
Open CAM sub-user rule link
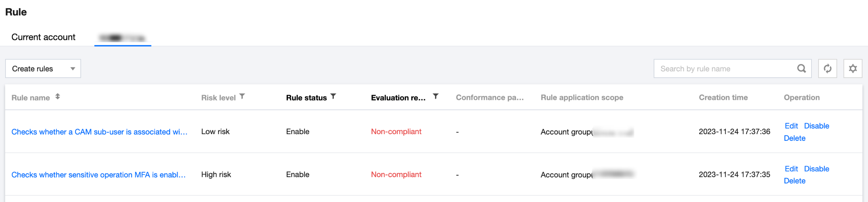pos(99,132)
